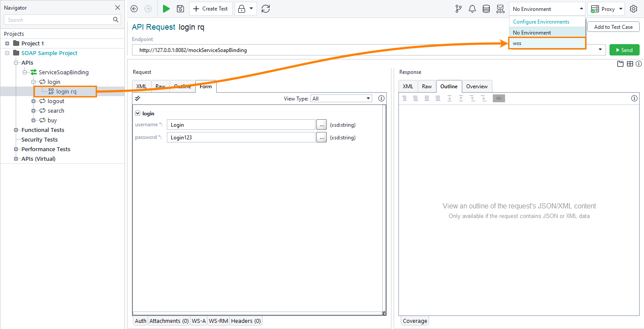Open the View Type dropdown
Screen dimensions: 644x329
[341, 99]
